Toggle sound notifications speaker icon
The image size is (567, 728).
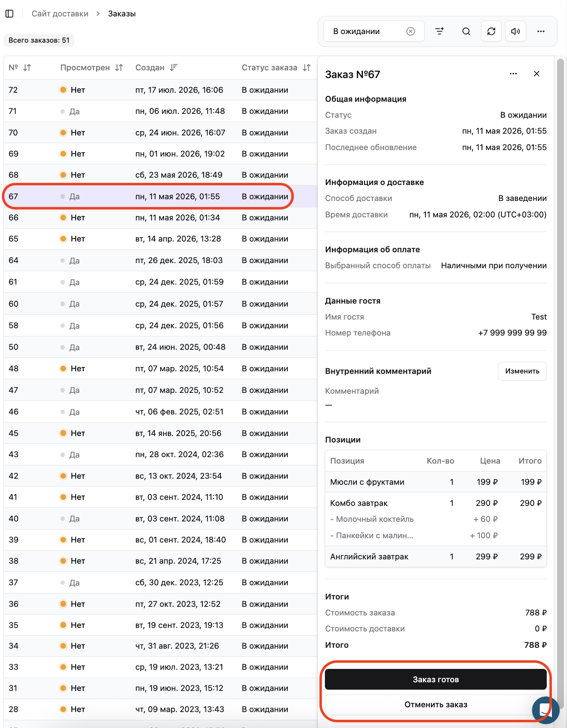pyautogui.click(x=516, y=31)
